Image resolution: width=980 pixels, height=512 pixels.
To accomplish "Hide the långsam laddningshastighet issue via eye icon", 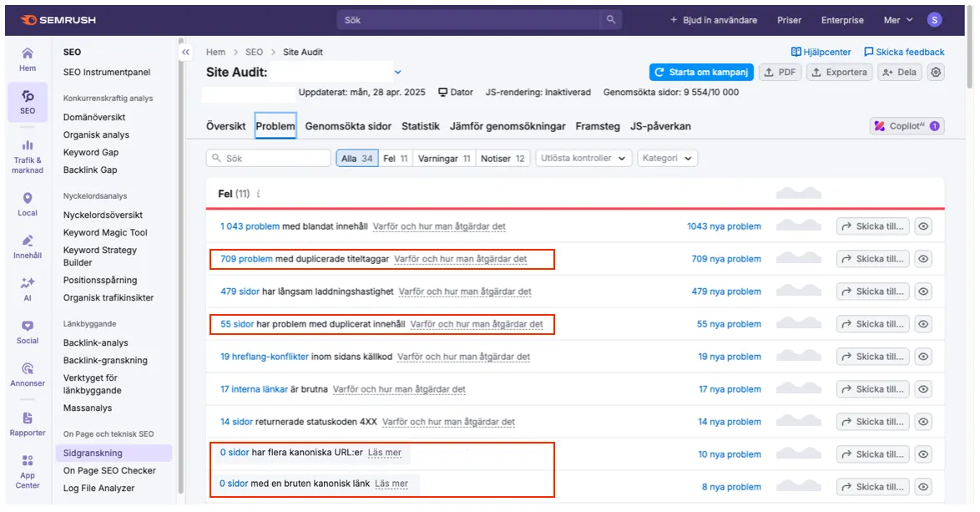I will 923,291.
